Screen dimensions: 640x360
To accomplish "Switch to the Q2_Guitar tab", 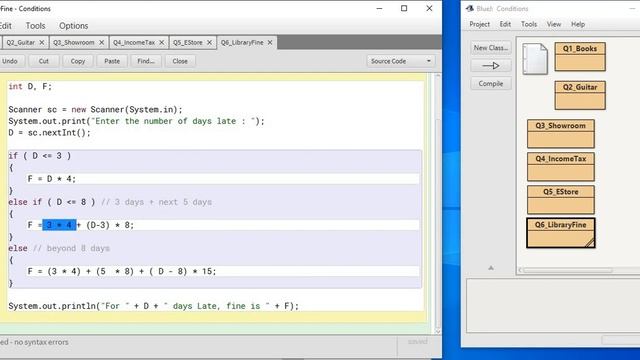I will pos(20,42).
